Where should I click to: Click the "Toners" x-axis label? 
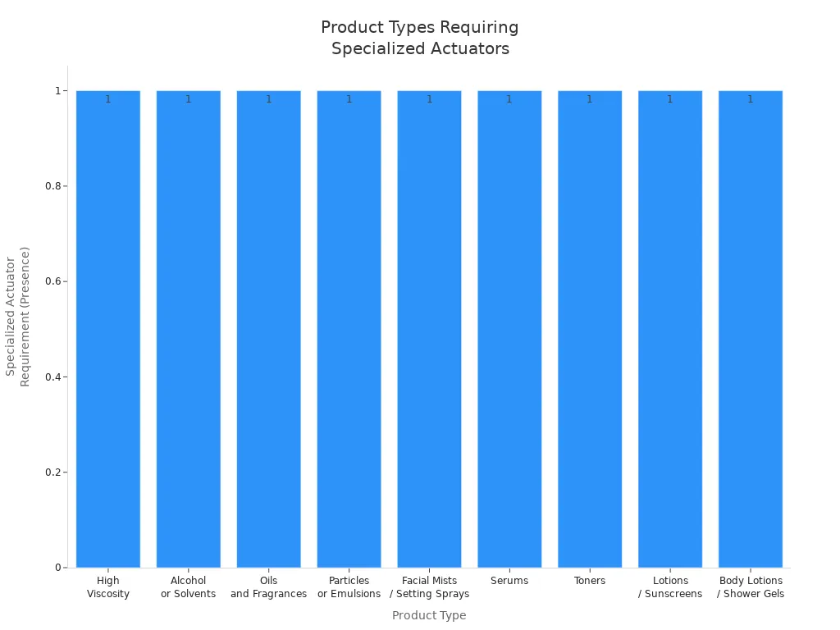point(590,581)
